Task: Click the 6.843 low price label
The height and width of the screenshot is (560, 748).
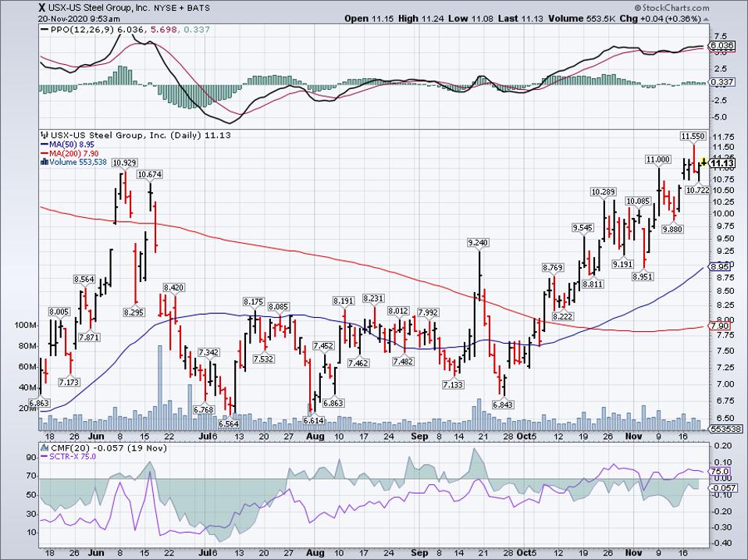Action: coord(504,405)
